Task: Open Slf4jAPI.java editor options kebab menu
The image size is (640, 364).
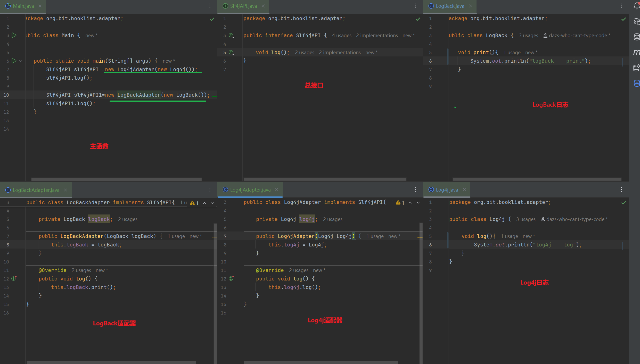Action: pyautogui.click(x=416, y=6)
